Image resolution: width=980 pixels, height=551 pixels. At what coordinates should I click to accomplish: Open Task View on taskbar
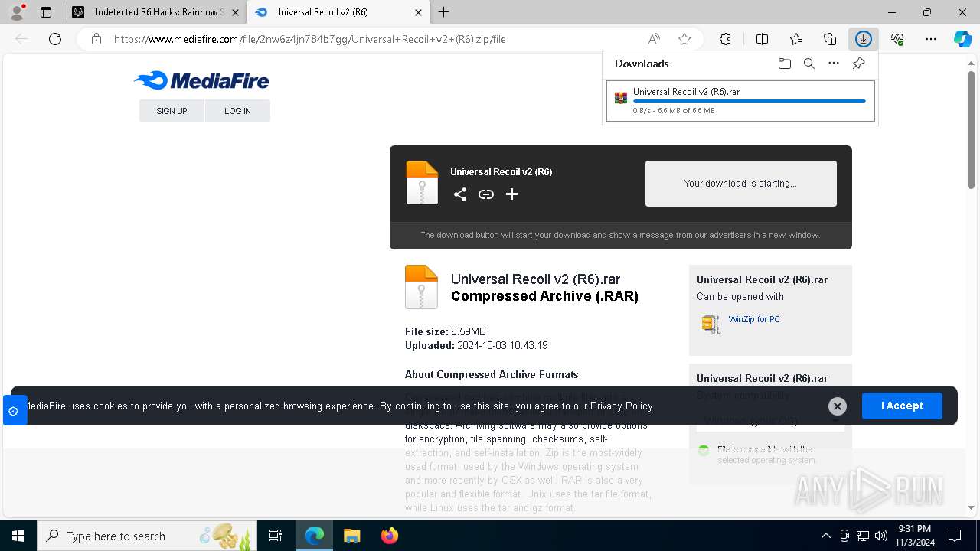(276, 536)
